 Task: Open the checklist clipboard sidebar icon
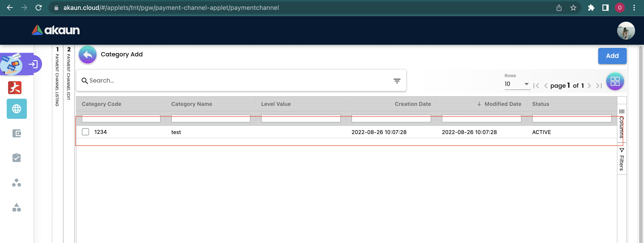[x=17, y=158]
